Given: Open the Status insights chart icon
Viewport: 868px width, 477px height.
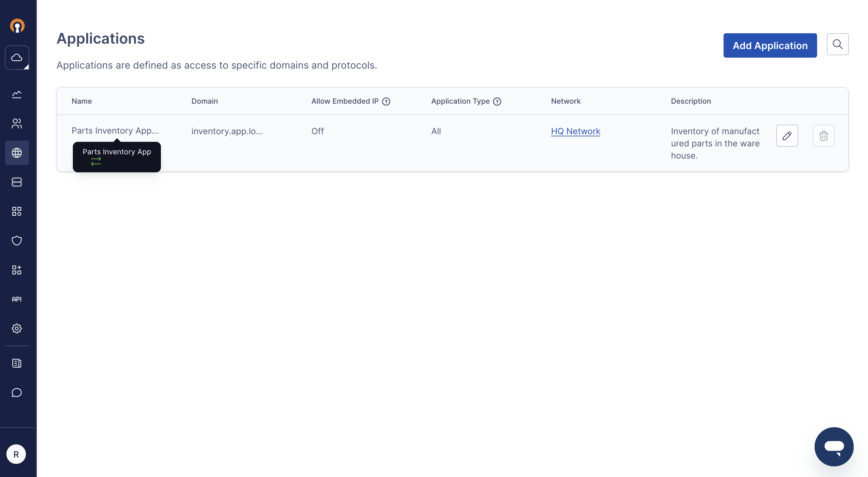Looking at the screenshot, I should (17, 94).
